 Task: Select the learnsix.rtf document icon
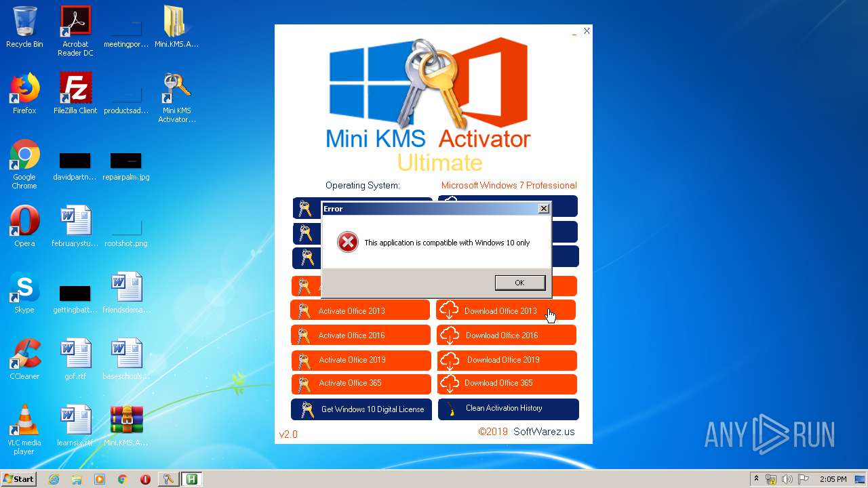click(x=75, y=426)
